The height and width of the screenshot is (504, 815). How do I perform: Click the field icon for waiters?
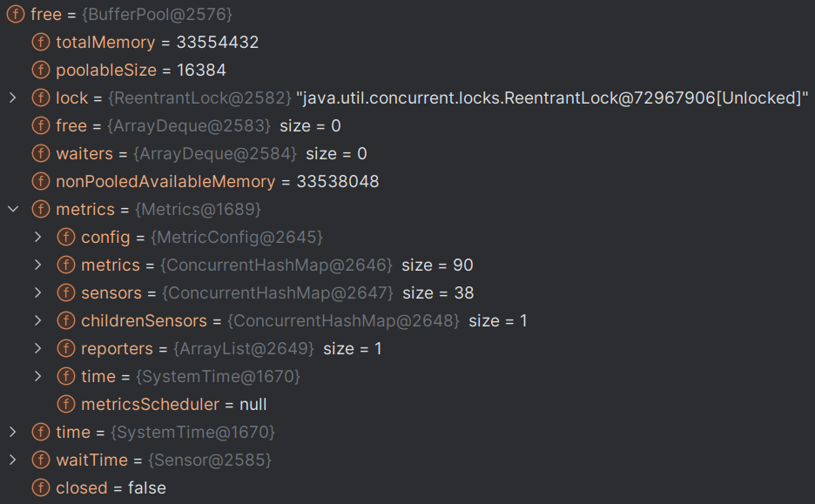[x=41, y=154]
